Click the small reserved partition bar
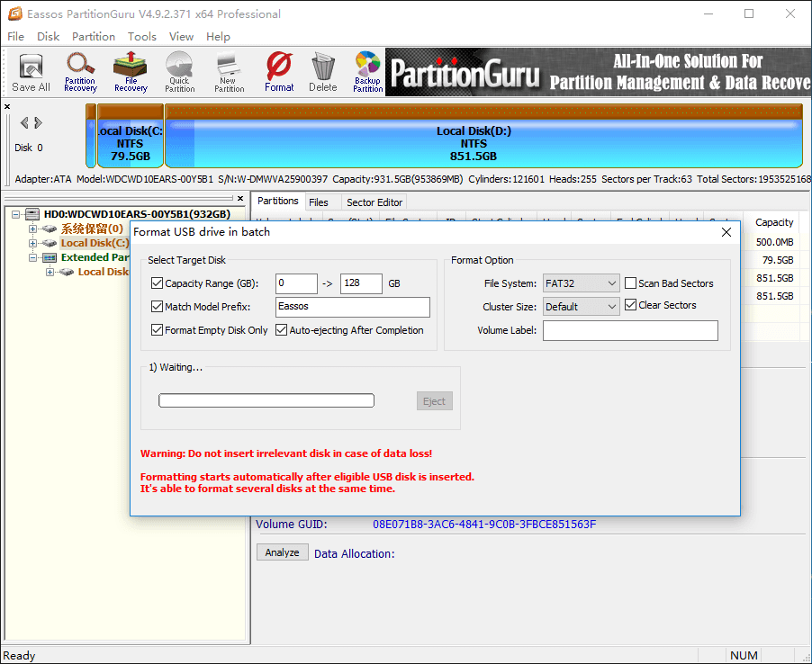This screenshot has height=664, width=812. point(91,136)
